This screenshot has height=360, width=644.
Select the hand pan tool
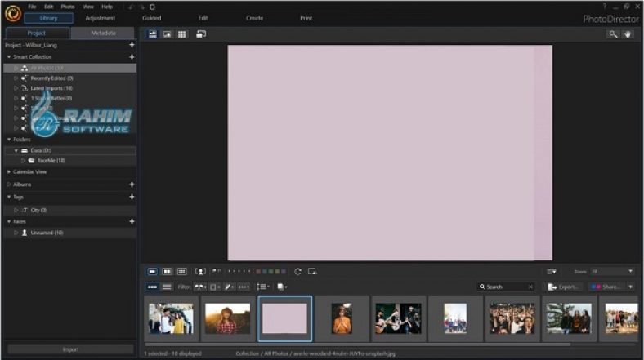coord(628,34)
